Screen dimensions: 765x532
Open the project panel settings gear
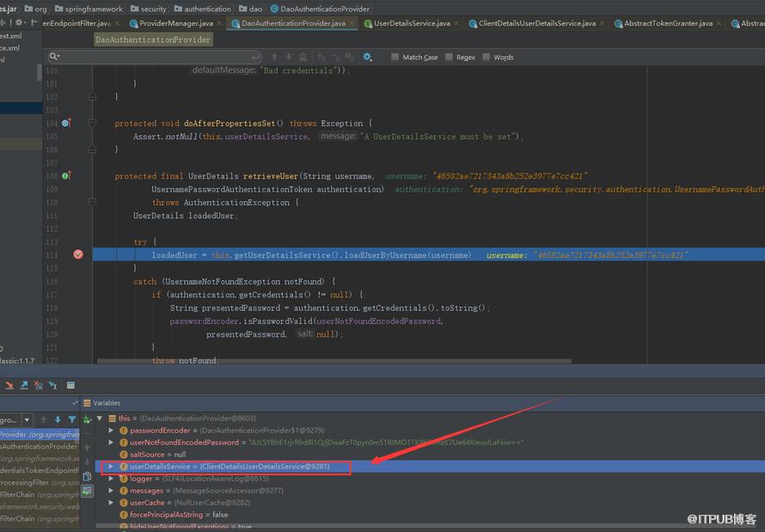(19, 22)
